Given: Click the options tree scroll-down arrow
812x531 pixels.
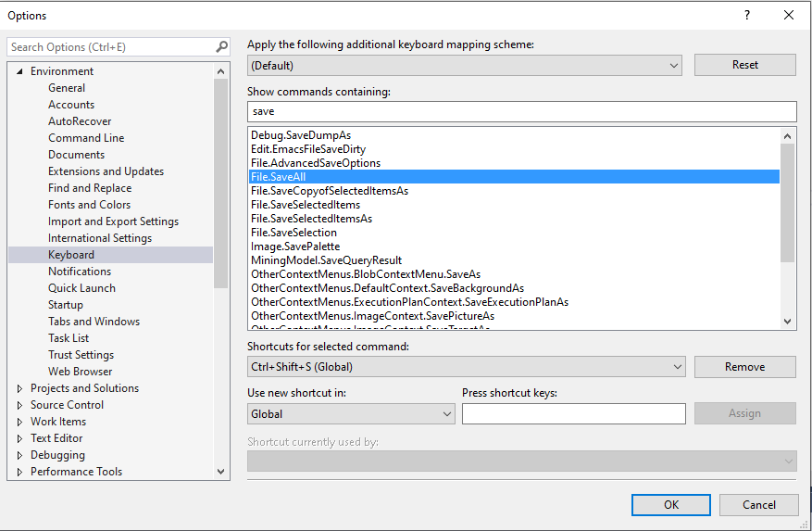Looking at the screenshot, I should pos(221,472).
